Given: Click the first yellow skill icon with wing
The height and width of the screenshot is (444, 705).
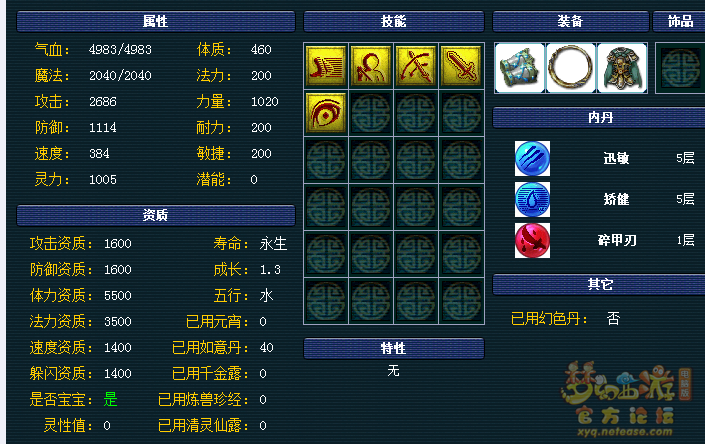Looking at the screenshot, I should 326,66.
